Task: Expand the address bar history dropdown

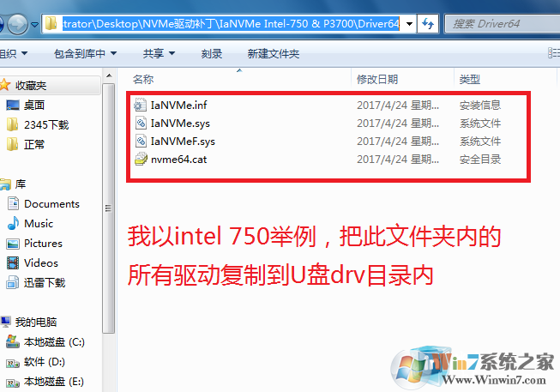Action: (x=409, y=24)
